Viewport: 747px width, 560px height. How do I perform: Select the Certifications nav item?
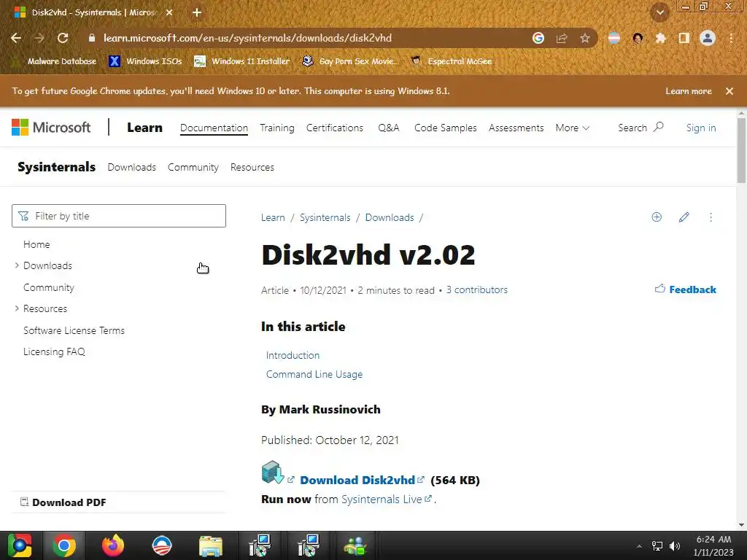[x=334, y=128]
